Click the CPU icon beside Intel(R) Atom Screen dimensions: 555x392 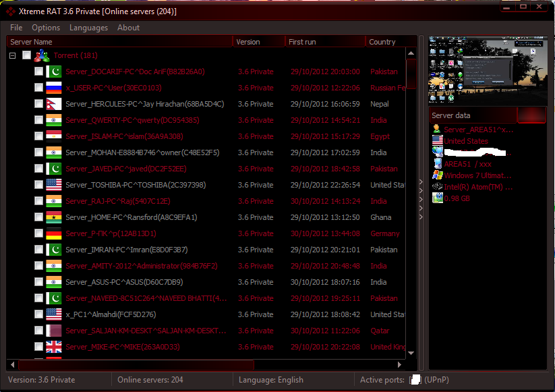click(438, 186)
